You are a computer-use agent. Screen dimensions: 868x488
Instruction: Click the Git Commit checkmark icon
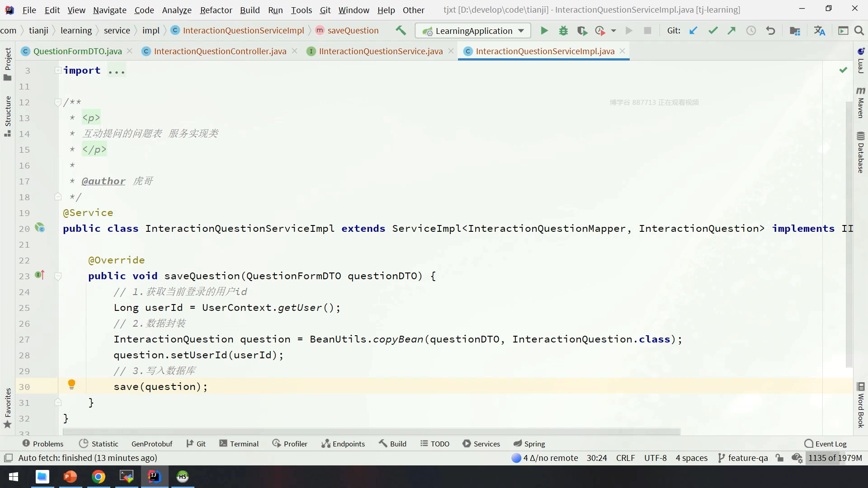[713, 31]
